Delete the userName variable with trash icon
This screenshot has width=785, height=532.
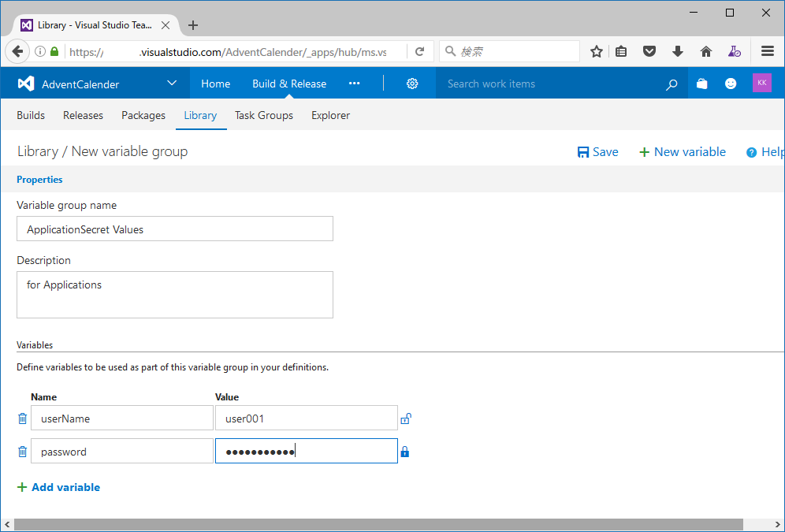[23, 419]
